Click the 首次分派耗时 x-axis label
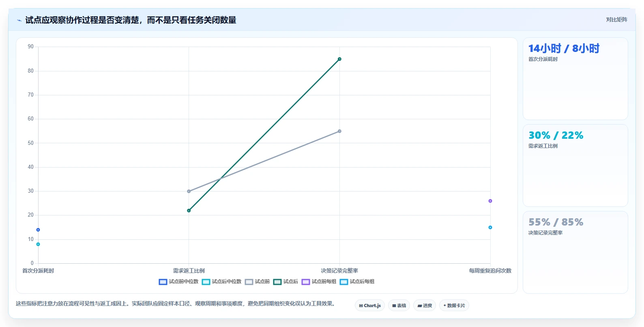The width and height of the screenshot is (644, 327). (x=38, y=271)
